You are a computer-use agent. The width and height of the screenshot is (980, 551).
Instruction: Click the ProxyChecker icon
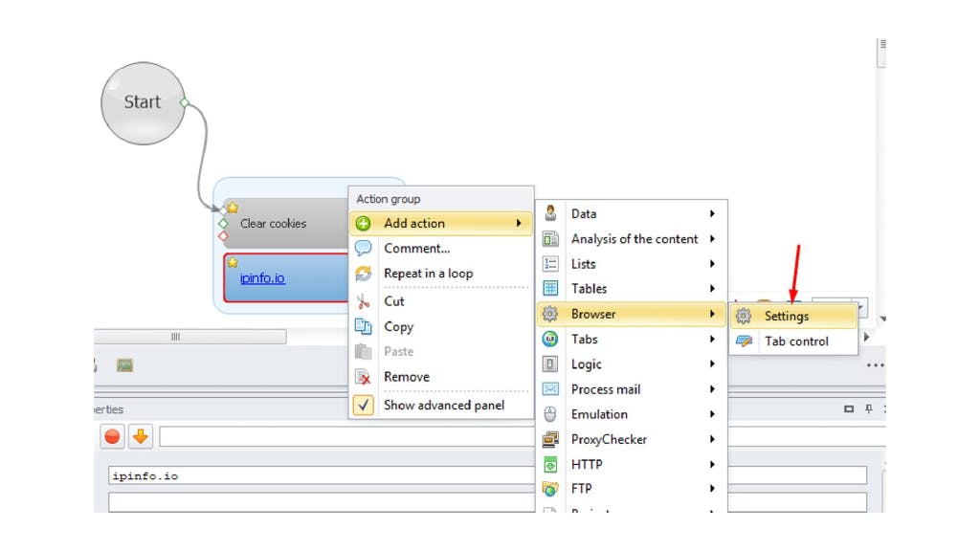coord(550,439)
